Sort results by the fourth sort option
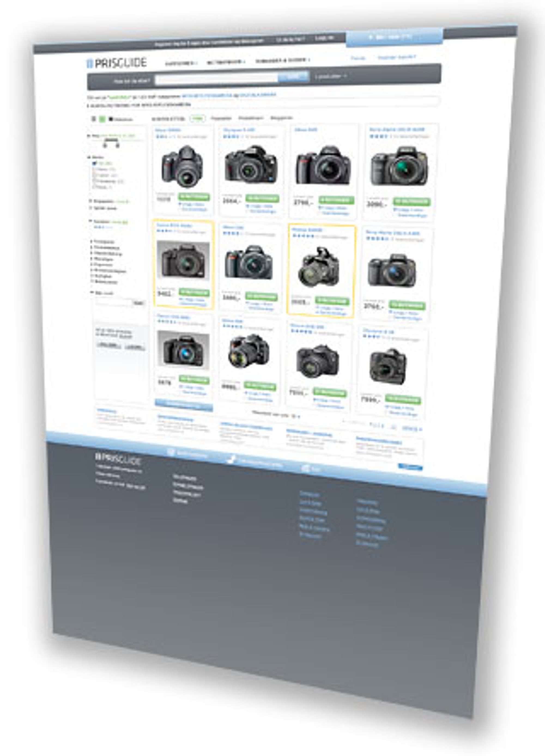This screenshot has width=545, height=756. coord(281,118)
